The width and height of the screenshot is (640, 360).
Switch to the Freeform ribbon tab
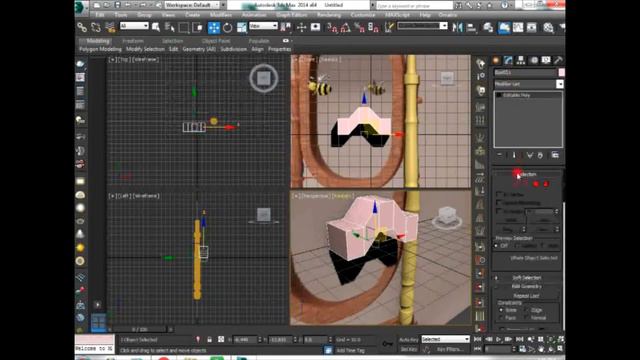pyautogui.click(x=133, y=41)
